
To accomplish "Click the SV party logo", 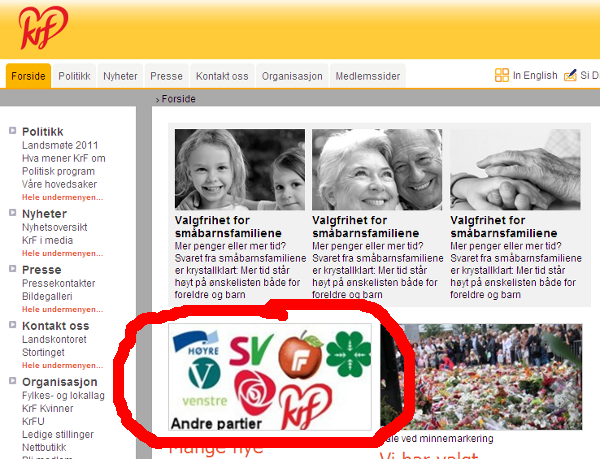I will pos(251,350).
